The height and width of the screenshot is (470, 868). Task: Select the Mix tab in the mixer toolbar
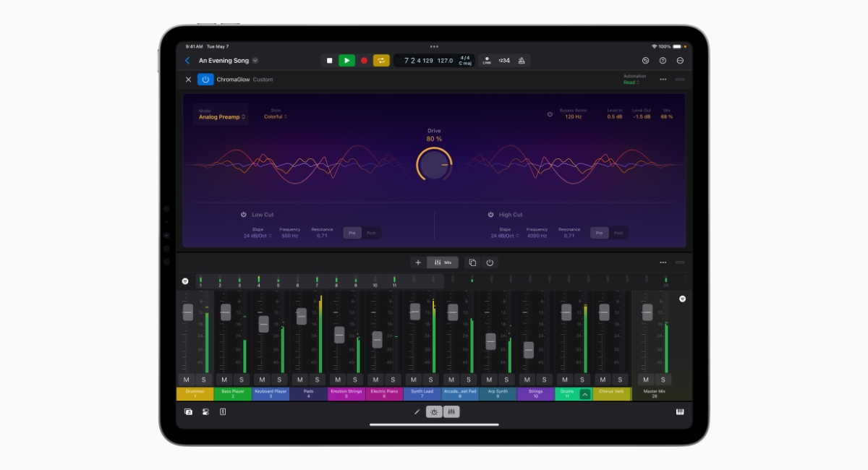(x=443, y=262)
